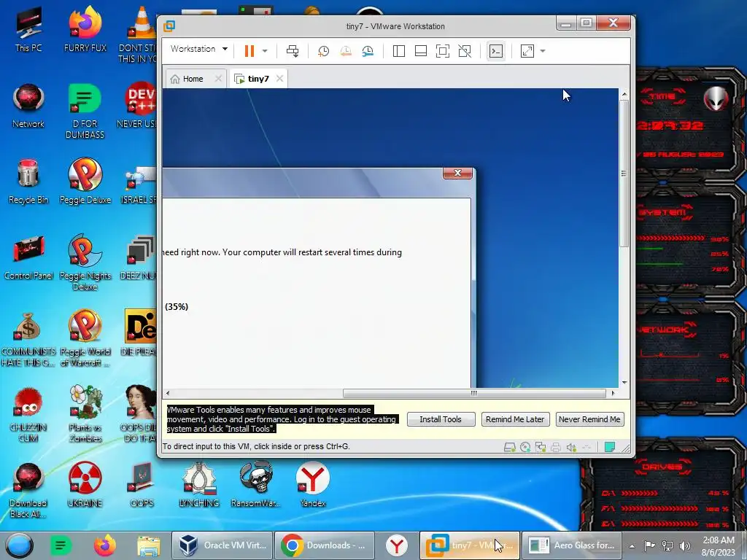Switch to Unity mode icon

[465, 51]
